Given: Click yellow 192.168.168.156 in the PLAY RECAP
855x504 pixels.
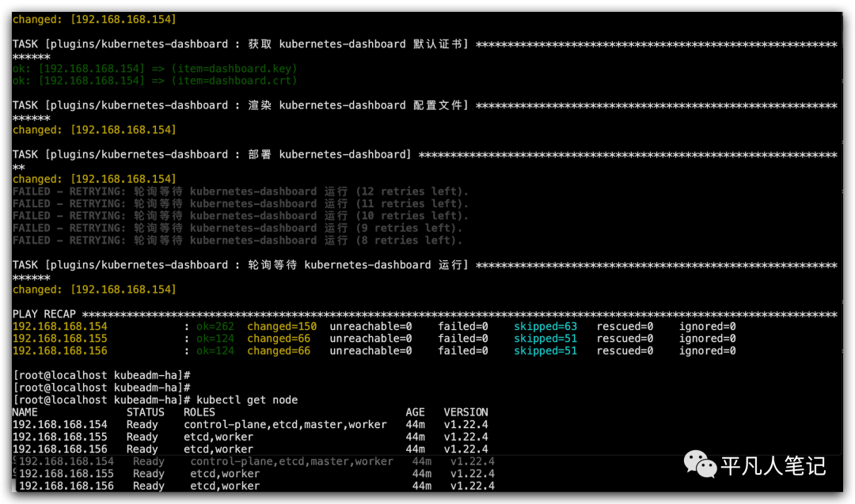Looking at the screenshot, I should coord(60,351).
